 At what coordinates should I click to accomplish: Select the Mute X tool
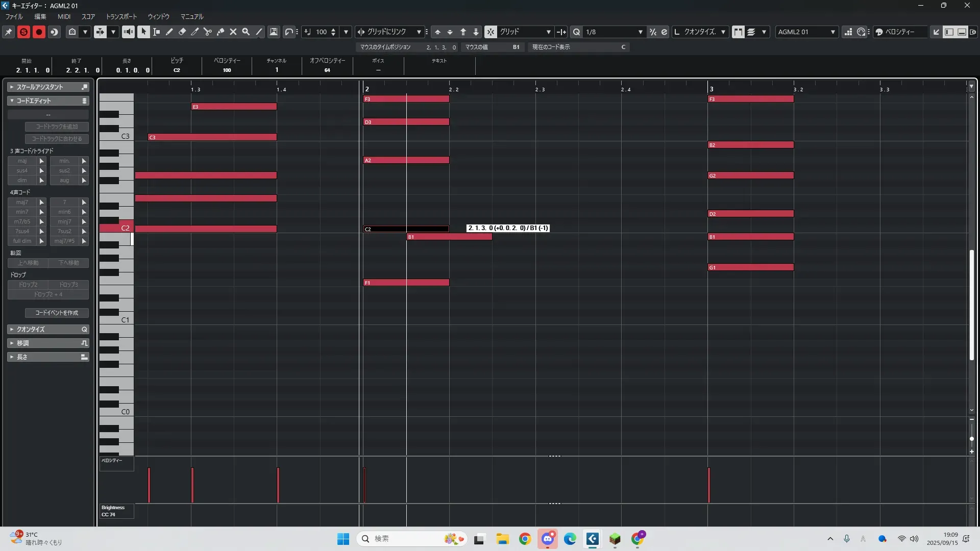[233, 32]
